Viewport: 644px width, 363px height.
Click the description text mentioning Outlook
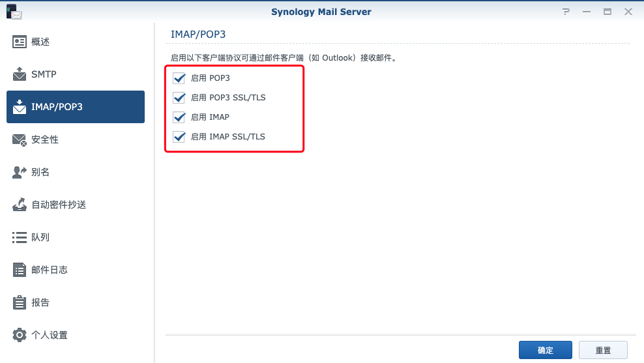pos(284,58)
